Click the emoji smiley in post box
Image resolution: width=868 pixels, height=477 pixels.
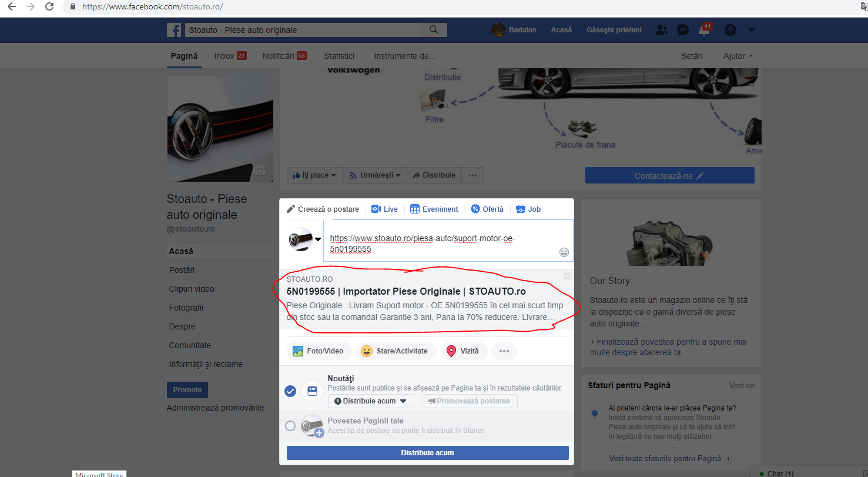click(564, 252)
